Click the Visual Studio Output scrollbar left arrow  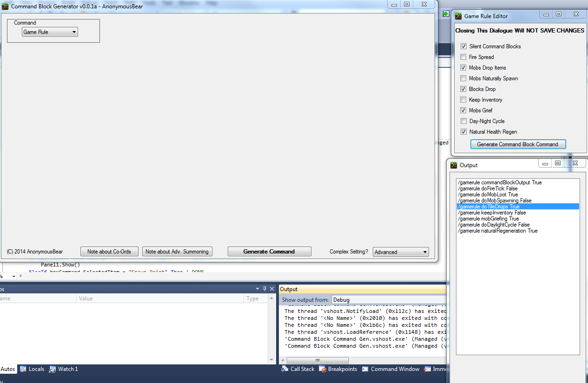point(283,360)
